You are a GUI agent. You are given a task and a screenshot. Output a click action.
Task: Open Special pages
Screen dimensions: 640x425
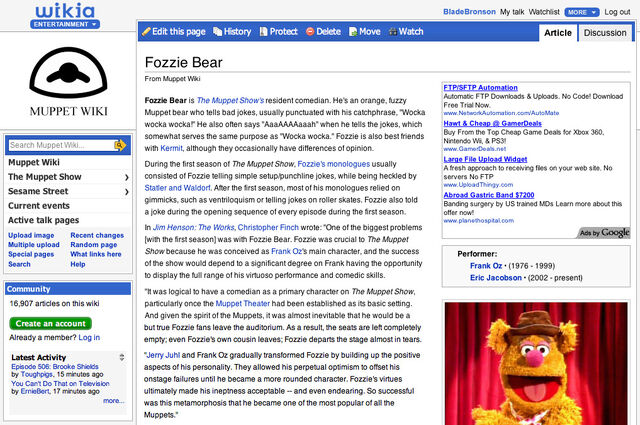coord(31,254)
